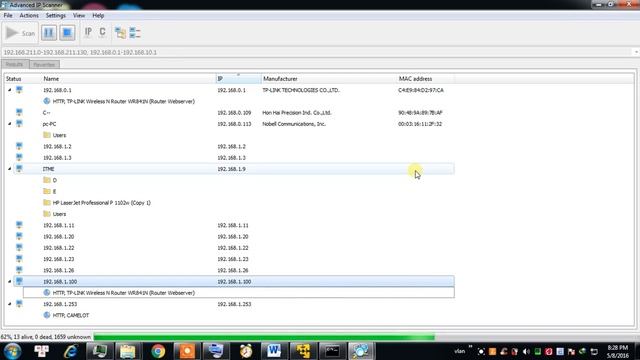Select the row named 192.168.1.3
The height and width of the screenshot is (360, 640).
[x=234, y=158]
